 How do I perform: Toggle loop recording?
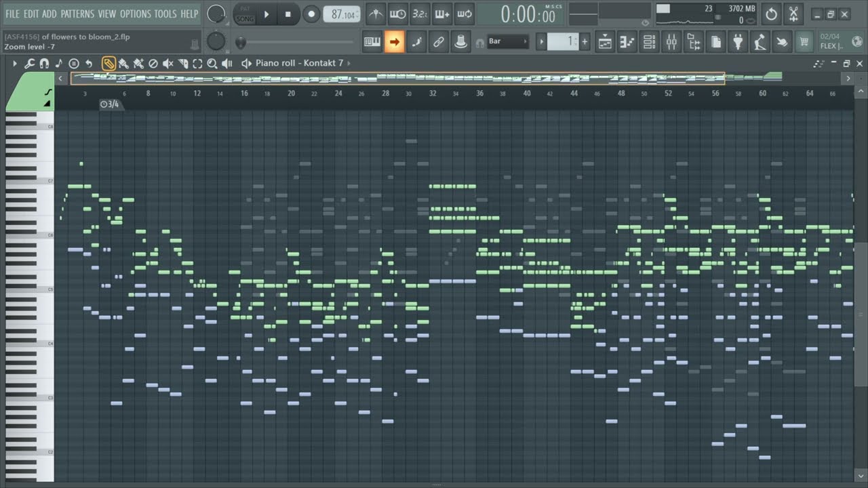click(465, 14)
